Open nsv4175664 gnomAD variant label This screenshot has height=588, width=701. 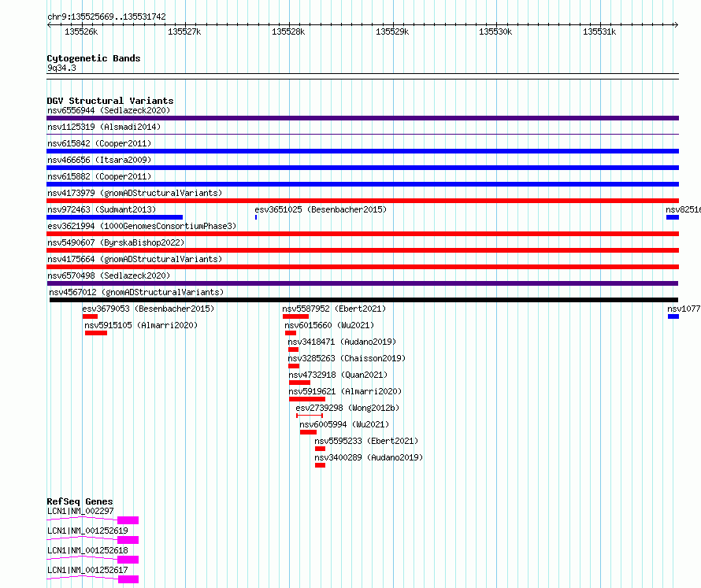(135, 259)
